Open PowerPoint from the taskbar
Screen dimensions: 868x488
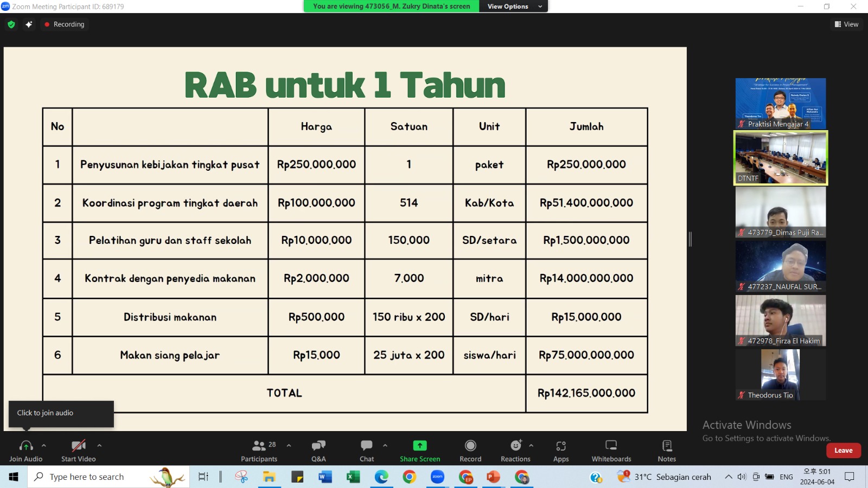click(493, 477)
